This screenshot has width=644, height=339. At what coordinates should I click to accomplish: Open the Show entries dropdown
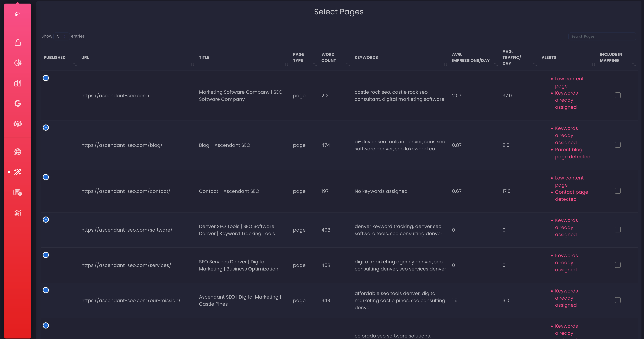61,37
